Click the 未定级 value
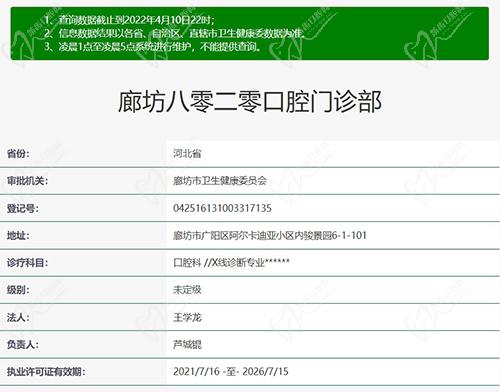Image resolution: width=500 pixels, height=392 pixels. pyautogui.click(x=187, y=290)
